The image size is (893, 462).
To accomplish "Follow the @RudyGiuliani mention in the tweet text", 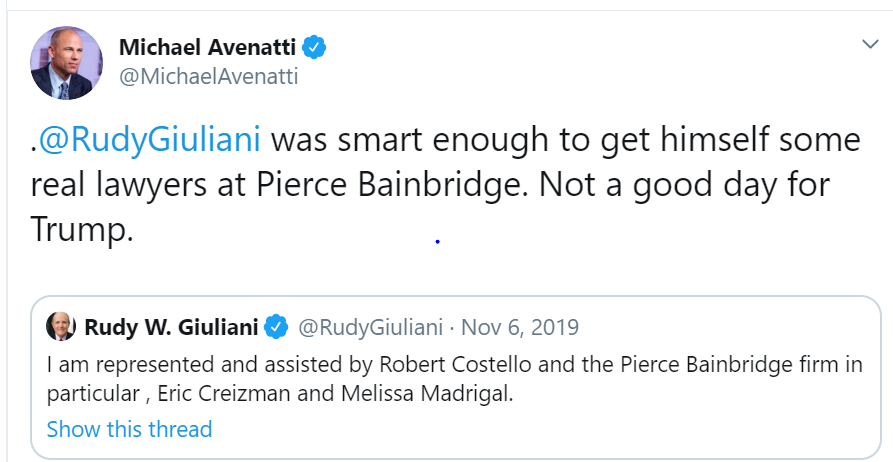I will click(151, 140).
